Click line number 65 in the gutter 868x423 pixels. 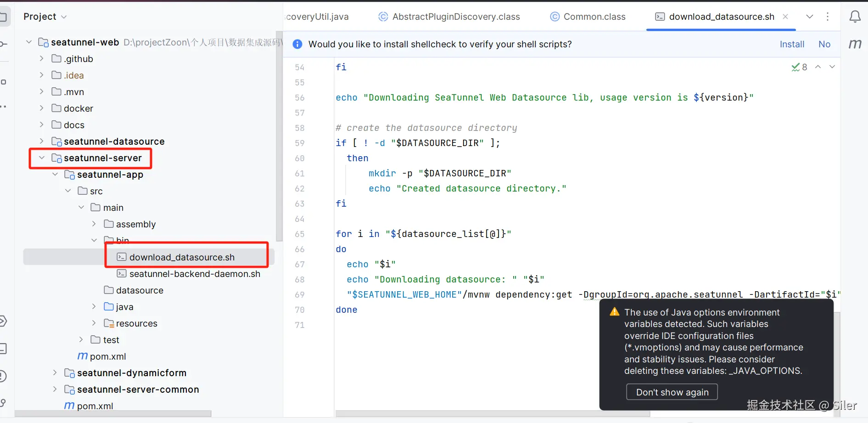(300, 234)
